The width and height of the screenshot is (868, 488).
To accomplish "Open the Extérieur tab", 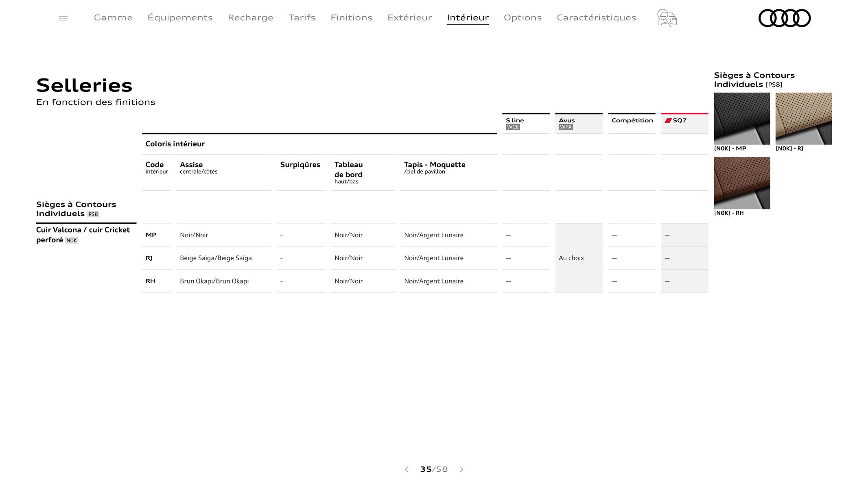I will [409, 17].
